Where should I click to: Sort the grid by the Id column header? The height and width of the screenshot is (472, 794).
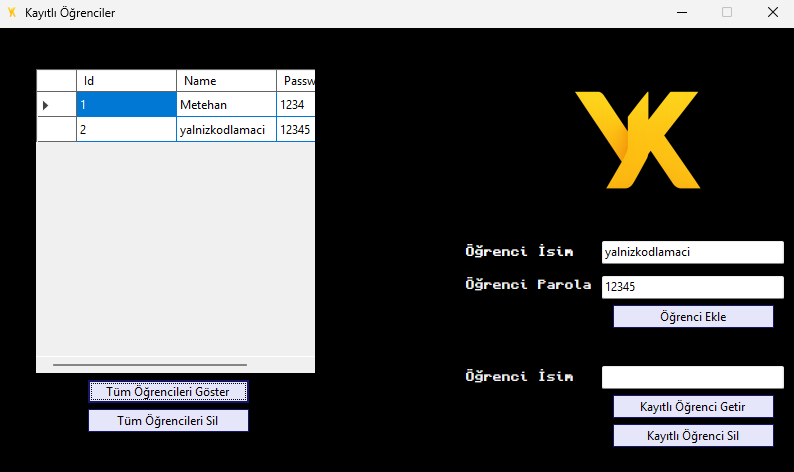[127, 81]
